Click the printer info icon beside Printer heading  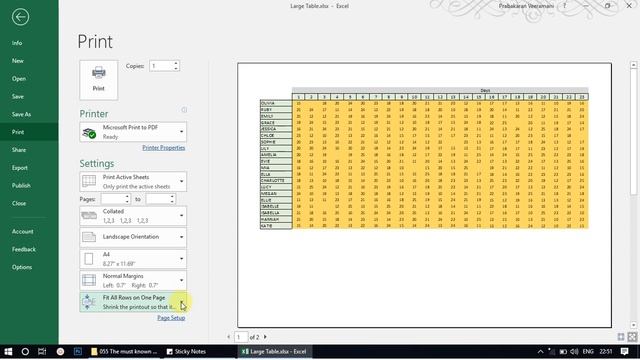pos(184,110)
